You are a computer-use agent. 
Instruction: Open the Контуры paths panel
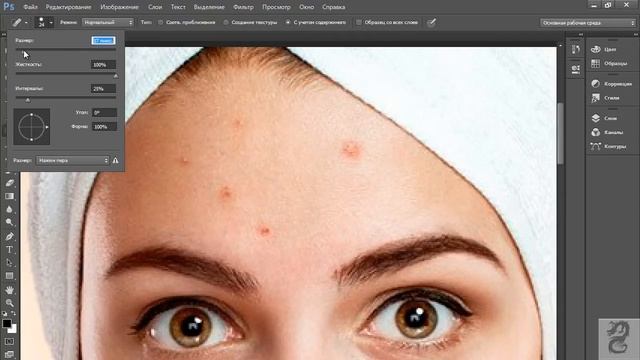coord(609,146)
